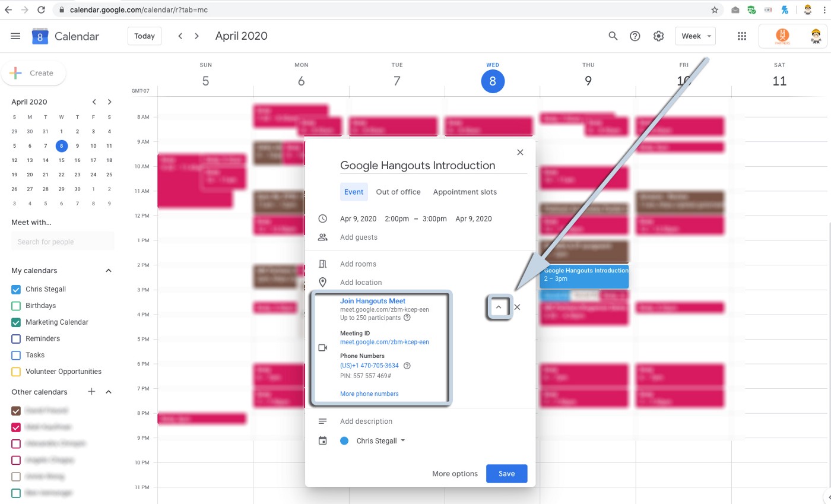Screen dimensions: 831x504
Task: Go to next month in mini calendar
Action: (109, 102)
